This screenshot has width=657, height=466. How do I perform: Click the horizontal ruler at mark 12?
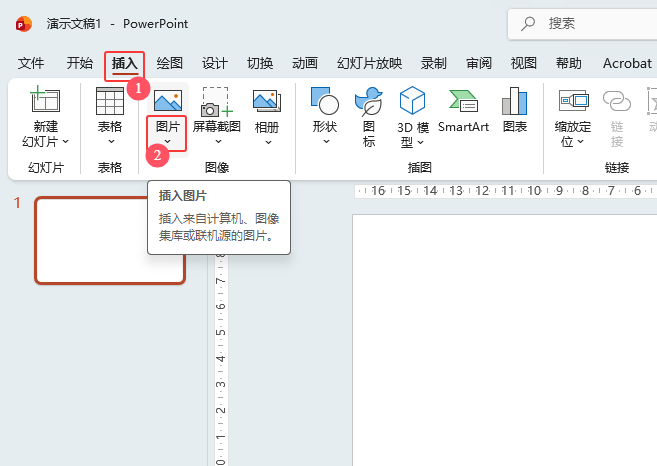pos(482,191)
